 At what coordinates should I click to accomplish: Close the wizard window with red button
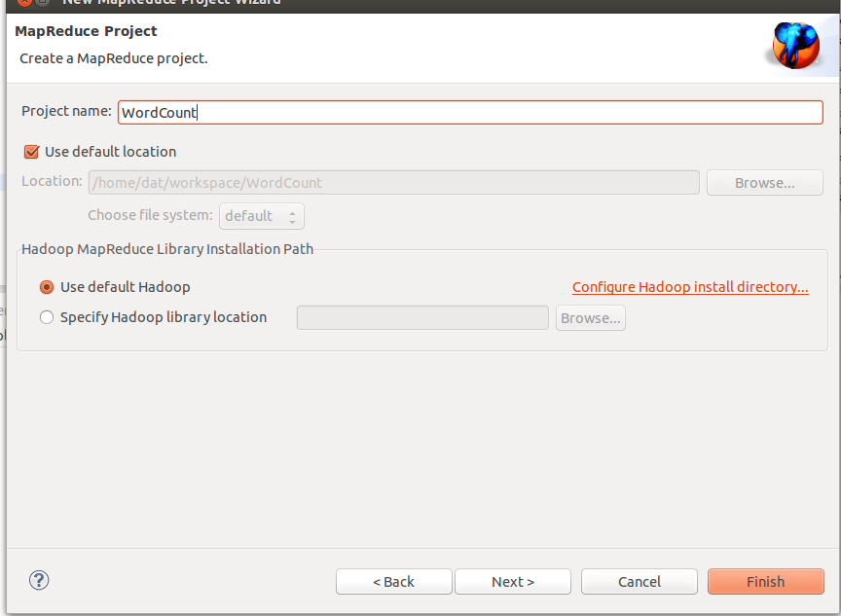click(24, 2)
